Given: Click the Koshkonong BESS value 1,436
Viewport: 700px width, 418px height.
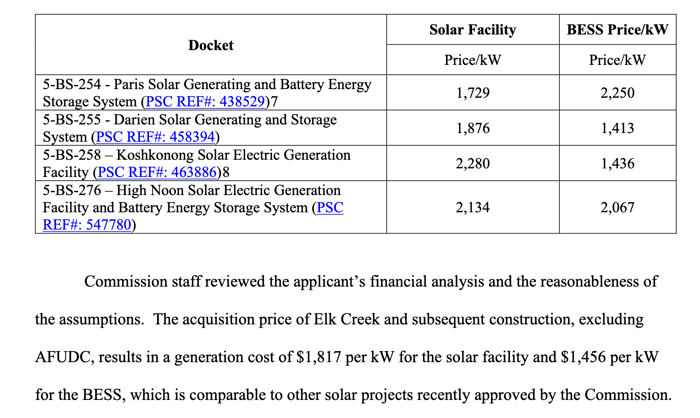Looking at the screenshot, I should point(617,163).
